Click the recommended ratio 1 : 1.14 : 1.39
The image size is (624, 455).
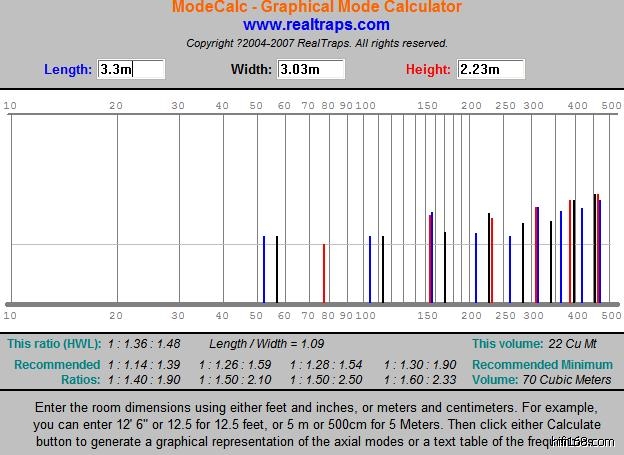tap(143, 365)
